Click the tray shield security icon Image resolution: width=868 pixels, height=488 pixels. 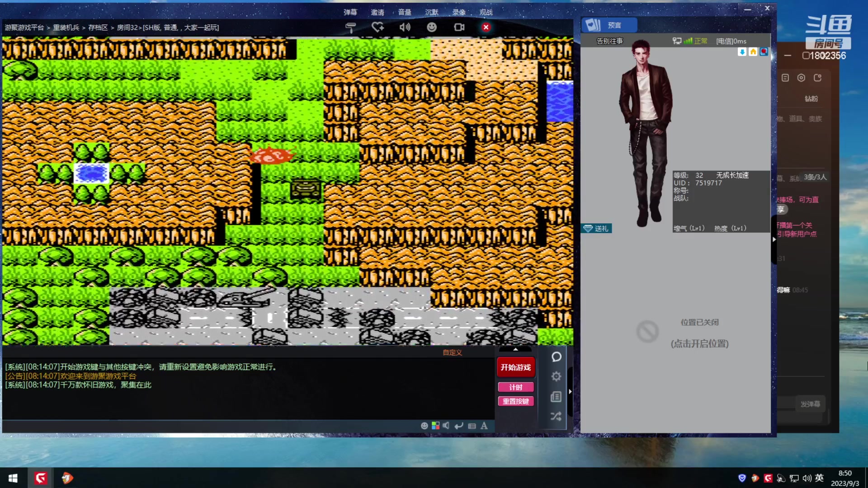742,478
